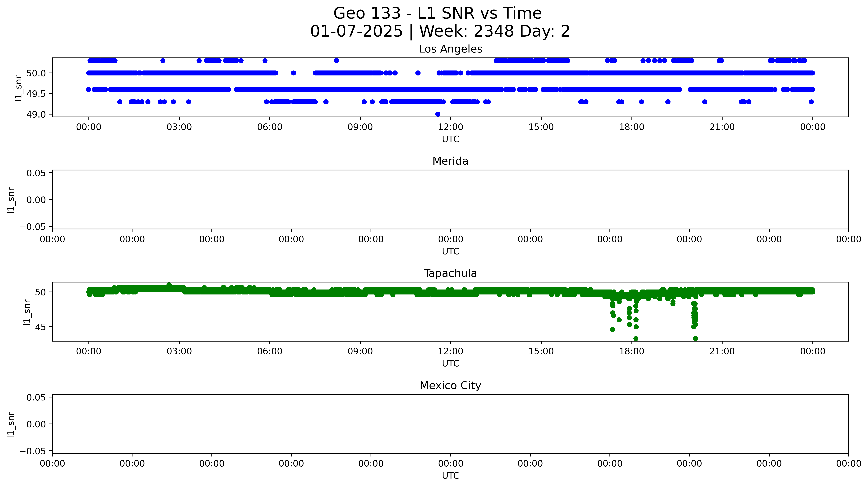Select the 'Merida' subplot title
868x487 pixels.
click(450, 161)
